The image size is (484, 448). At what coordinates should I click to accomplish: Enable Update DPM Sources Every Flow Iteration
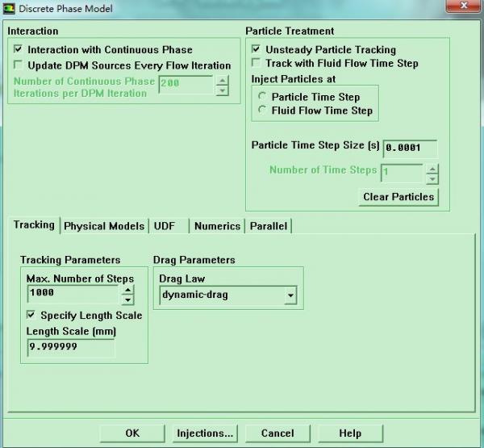(18, 65)
